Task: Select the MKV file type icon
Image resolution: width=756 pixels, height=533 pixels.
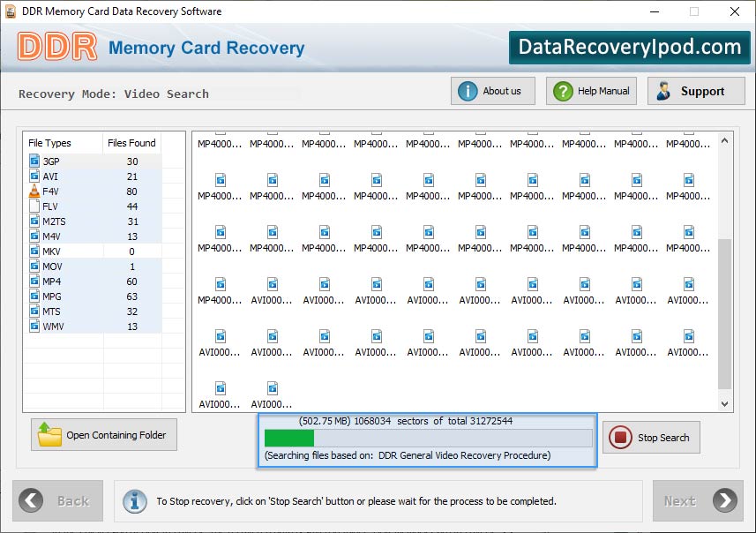Action: (34, 251)
